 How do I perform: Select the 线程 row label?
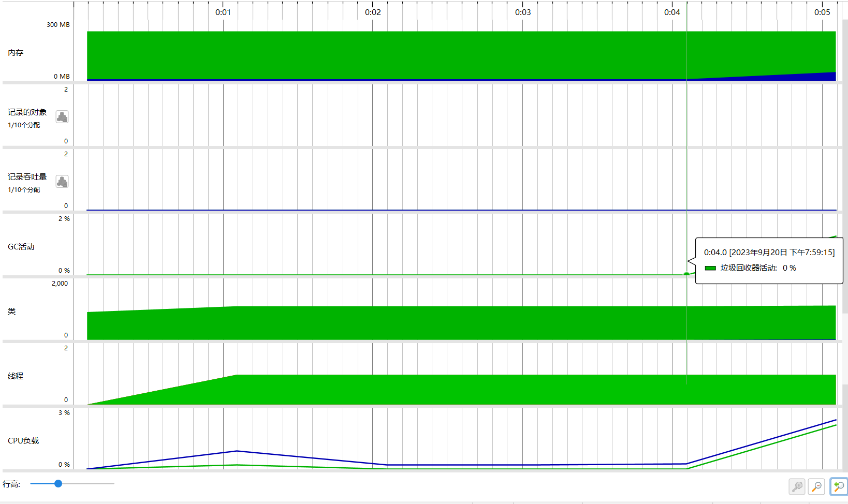(x=16, y=376)
